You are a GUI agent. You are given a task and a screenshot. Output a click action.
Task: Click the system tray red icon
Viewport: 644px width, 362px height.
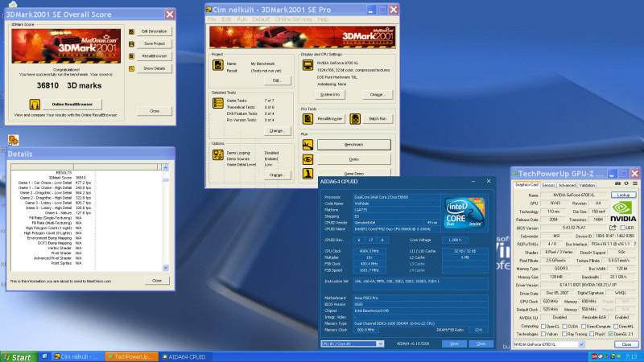click(x=594, y=356)
